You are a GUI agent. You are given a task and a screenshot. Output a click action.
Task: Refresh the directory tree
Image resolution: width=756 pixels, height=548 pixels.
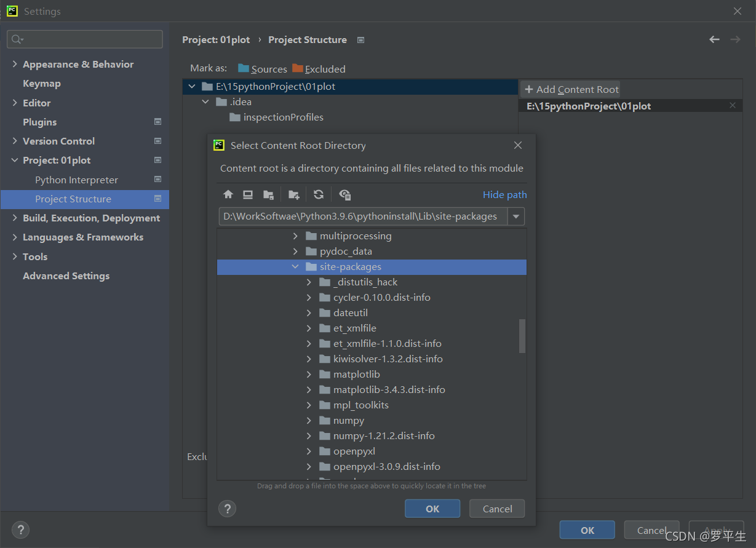coord(319,195)
